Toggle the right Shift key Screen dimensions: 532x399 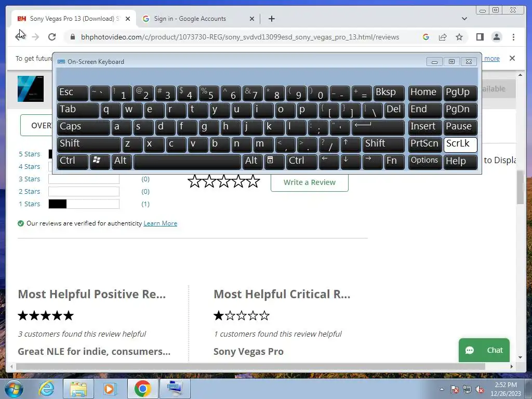[384, 144]
